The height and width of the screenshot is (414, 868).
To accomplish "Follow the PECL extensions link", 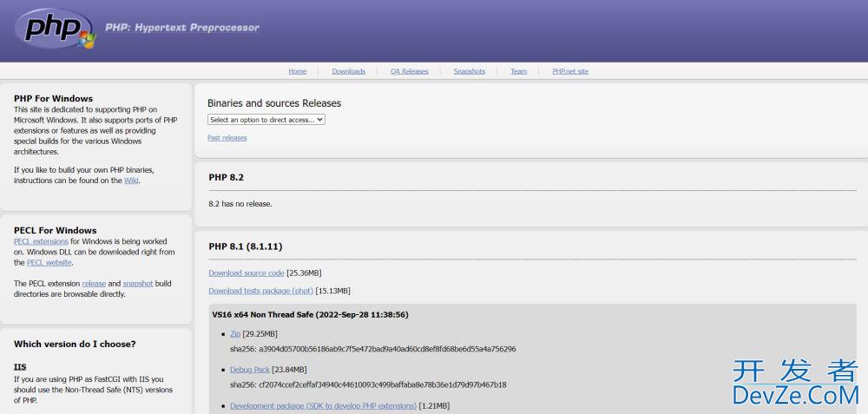I will click(41, 241).
